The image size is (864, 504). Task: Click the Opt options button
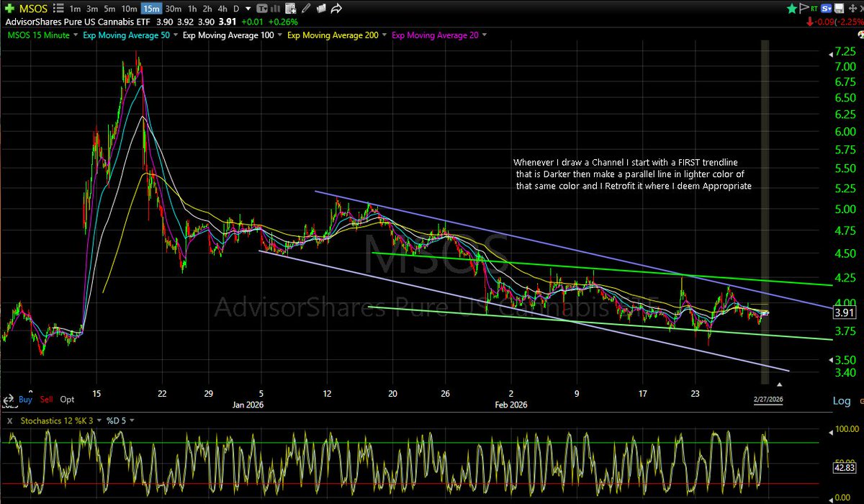point(67,400)
